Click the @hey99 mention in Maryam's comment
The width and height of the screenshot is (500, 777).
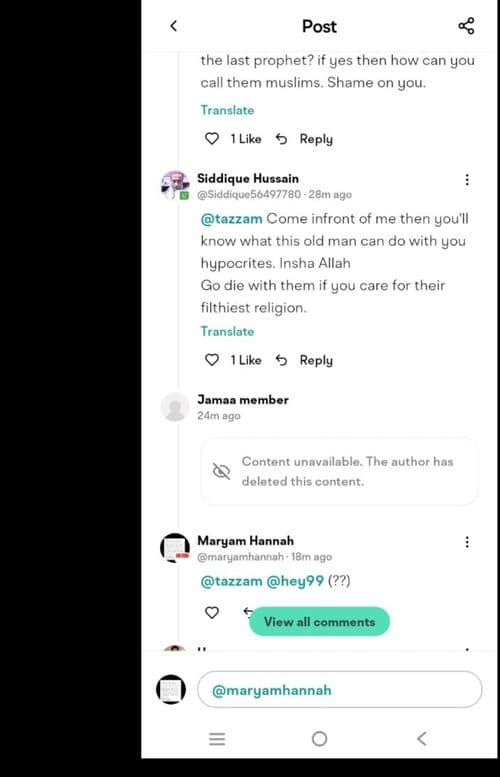[295, 581]
